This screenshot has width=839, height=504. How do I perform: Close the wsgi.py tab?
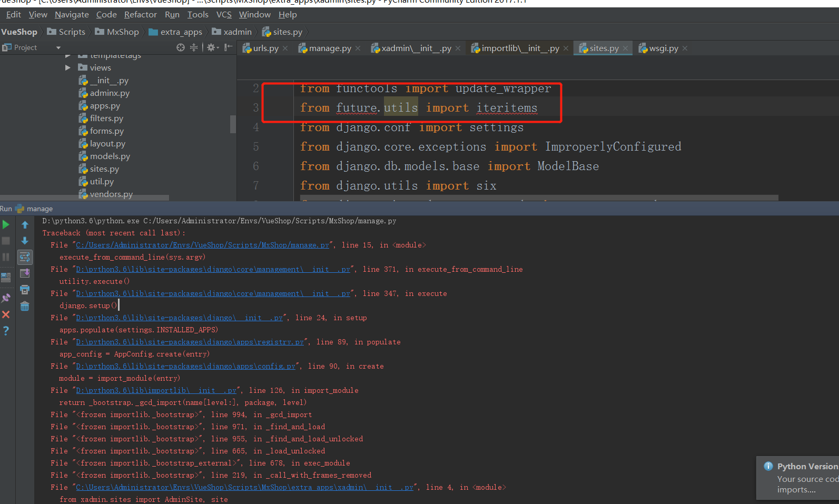[685, 48]
